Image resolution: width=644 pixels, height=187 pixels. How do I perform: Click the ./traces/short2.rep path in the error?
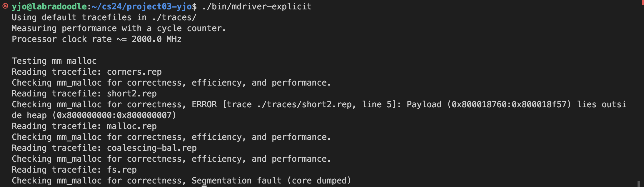pyautogui.click(x=304, y=104)
